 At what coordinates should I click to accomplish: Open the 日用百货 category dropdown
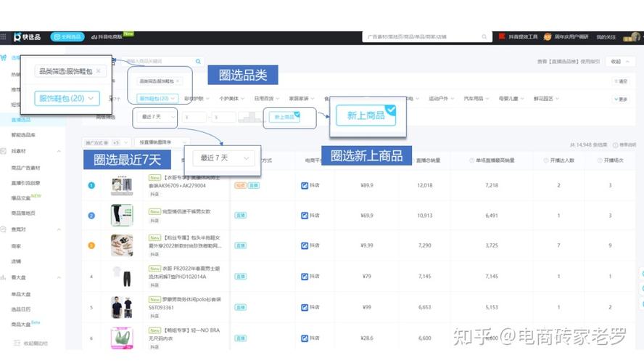266,99
